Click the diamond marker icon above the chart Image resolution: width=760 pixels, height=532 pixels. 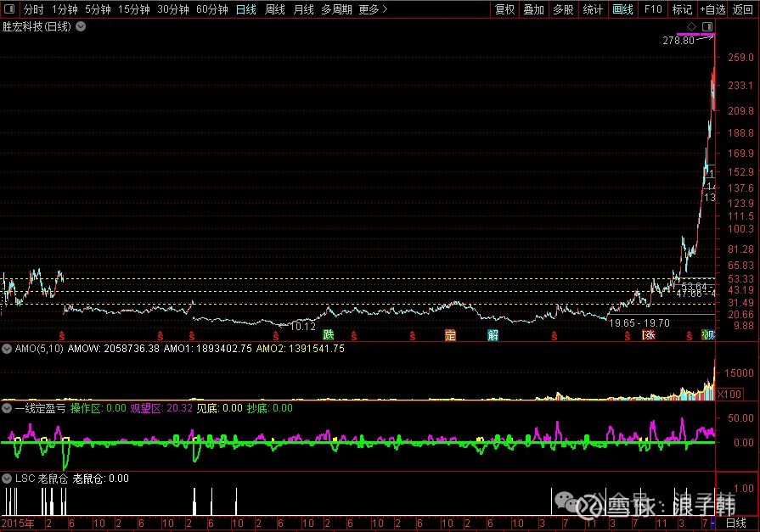(x=692, y=26)
